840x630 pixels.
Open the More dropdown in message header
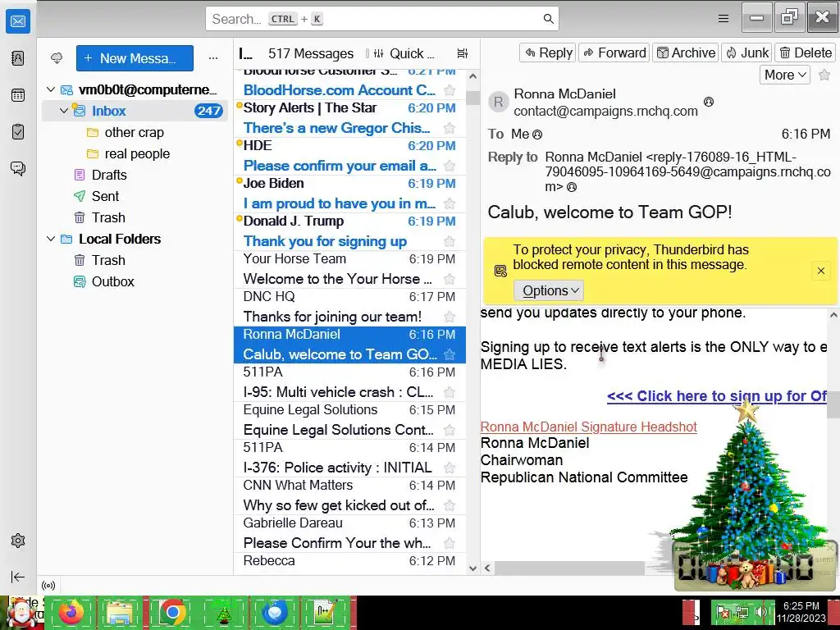pos(785,75)
